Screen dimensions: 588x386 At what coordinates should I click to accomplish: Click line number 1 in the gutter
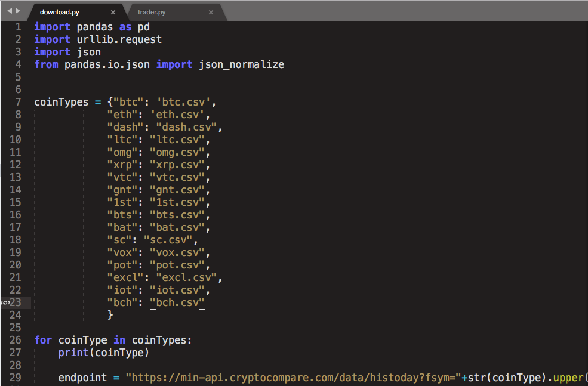pos(18,27)
